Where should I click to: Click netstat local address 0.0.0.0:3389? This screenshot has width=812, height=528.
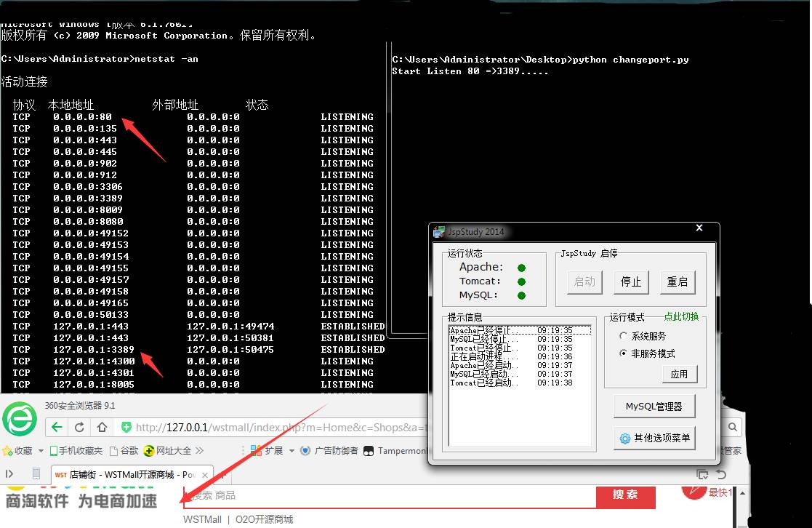tap(88, 199)
